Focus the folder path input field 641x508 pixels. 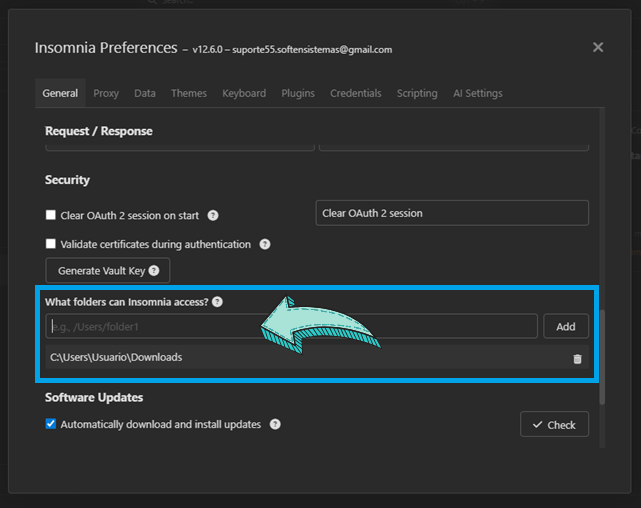click(x=291, y=327)
